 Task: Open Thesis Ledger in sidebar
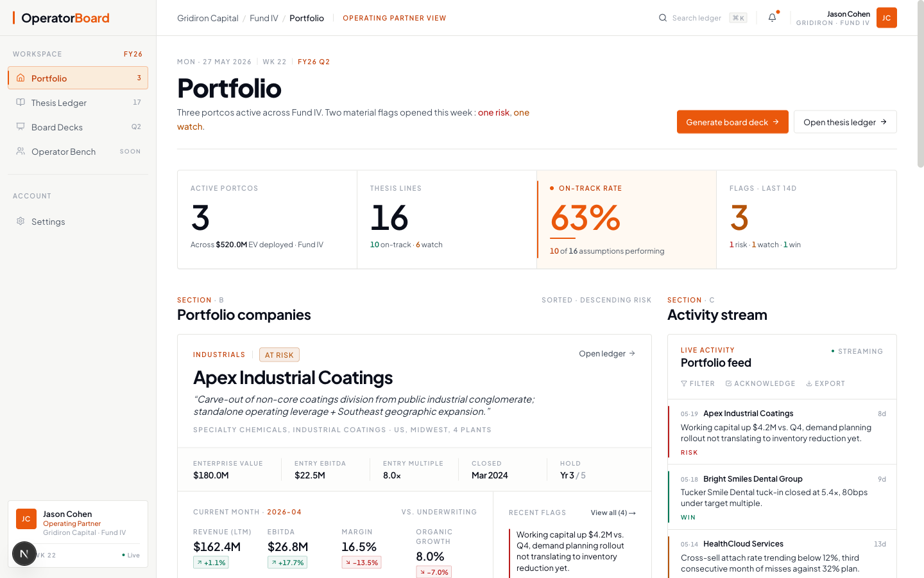[x=78, y=102]
